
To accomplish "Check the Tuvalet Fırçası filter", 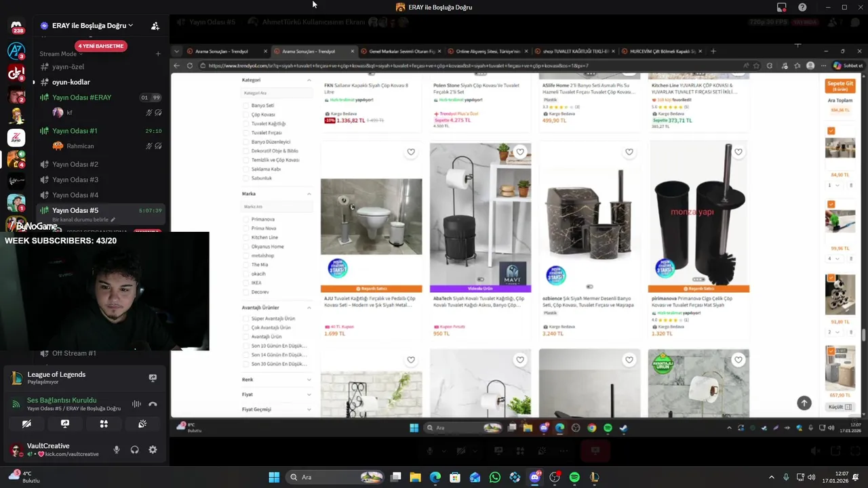I will click(245, 133).
